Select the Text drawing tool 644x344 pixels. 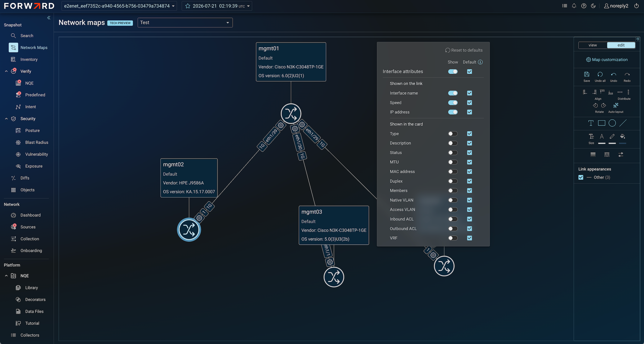[x=591, y=123]
